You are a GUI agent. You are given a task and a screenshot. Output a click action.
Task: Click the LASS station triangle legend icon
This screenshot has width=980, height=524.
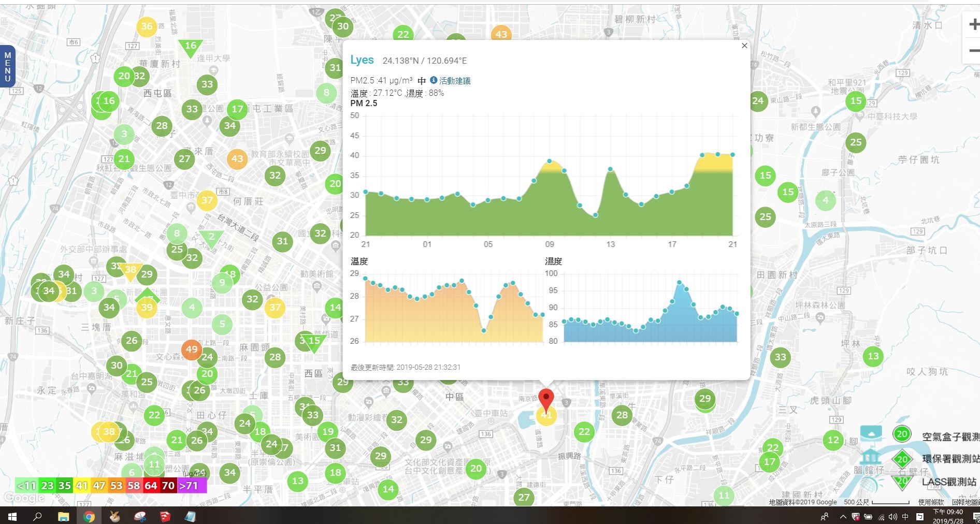902,482
